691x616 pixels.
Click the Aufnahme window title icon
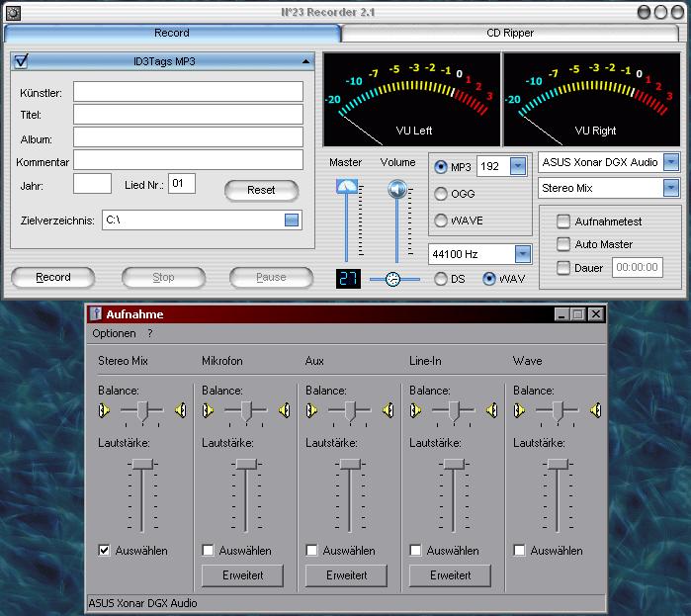coord(96,314)
